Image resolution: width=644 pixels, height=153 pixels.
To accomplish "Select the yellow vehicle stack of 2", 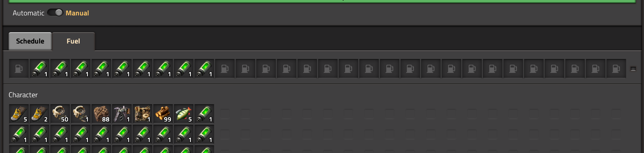I will [x=39, y=114].
